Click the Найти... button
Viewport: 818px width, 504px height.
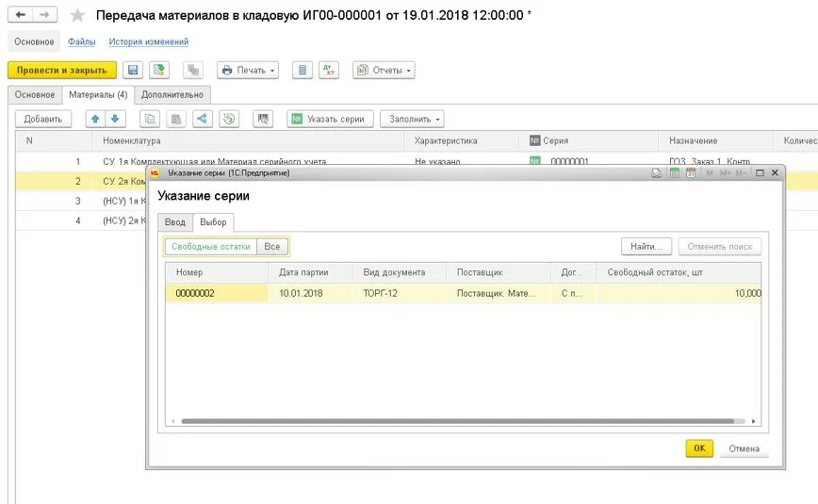[646, 247]
